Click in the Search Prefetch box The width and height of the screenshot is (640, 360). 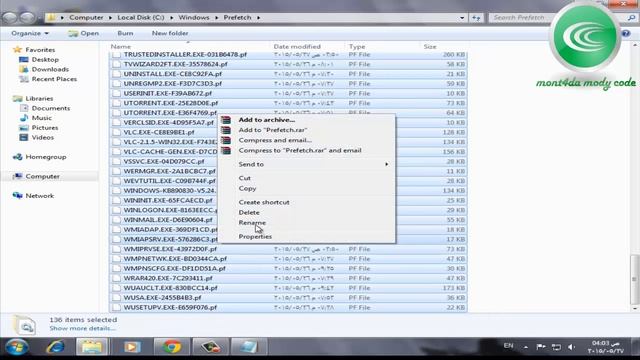pos(519,18)
